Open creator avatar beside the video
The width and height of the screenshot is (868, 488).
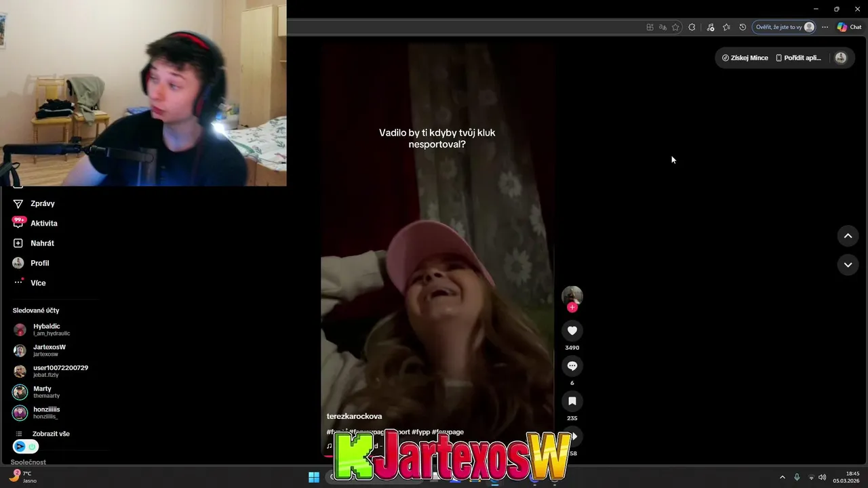tap(572, 296)
